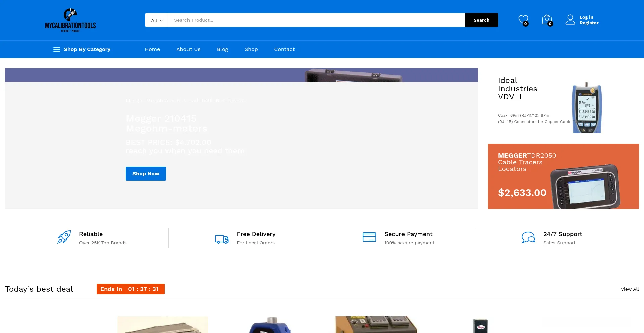Click the user account icon

pos(570,20)
